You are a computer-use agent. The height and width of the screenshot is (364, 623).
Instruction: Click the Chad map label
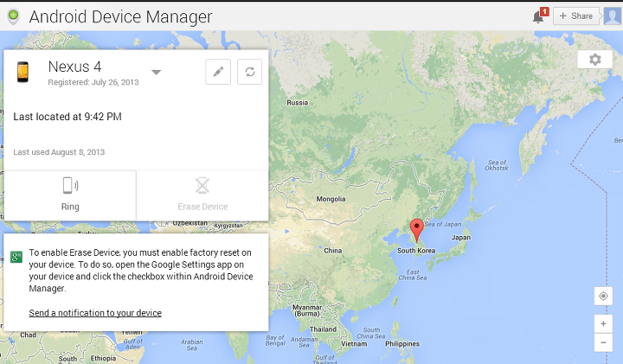(29, 335)
